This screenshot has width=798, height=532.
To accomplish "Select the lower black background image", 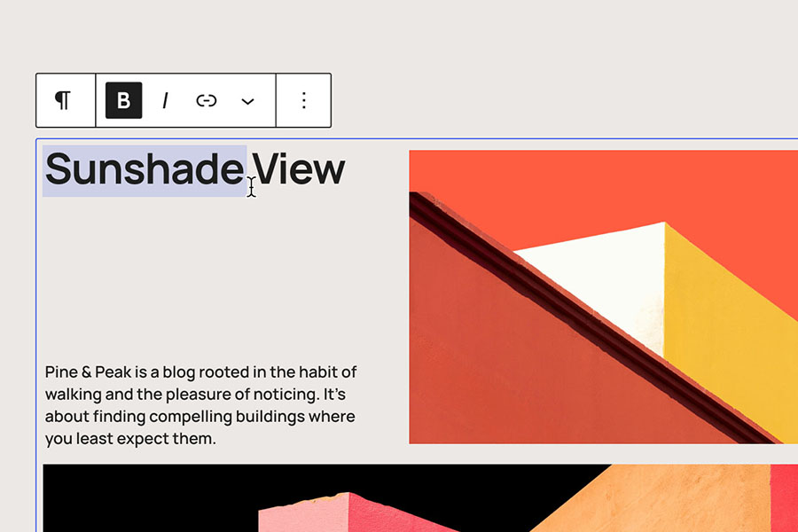I will pos(420,498).
